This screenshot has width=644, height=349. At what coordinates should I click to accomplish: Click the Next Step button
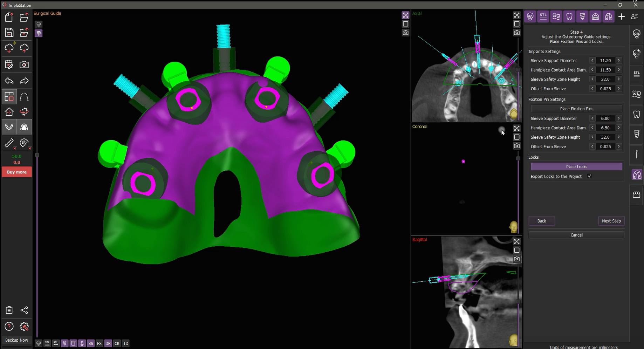click(x=611, y=221)
